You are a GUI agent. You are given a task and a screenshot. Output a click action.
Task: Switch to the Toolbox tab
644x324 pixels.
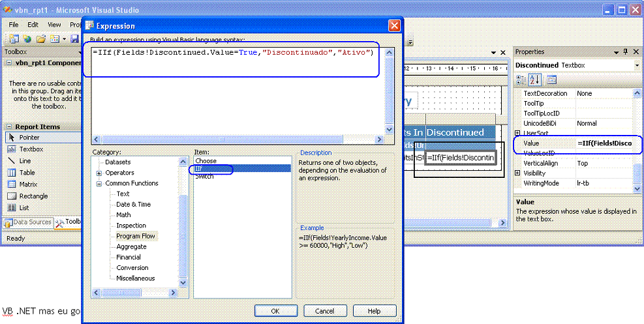pos(69,222)
